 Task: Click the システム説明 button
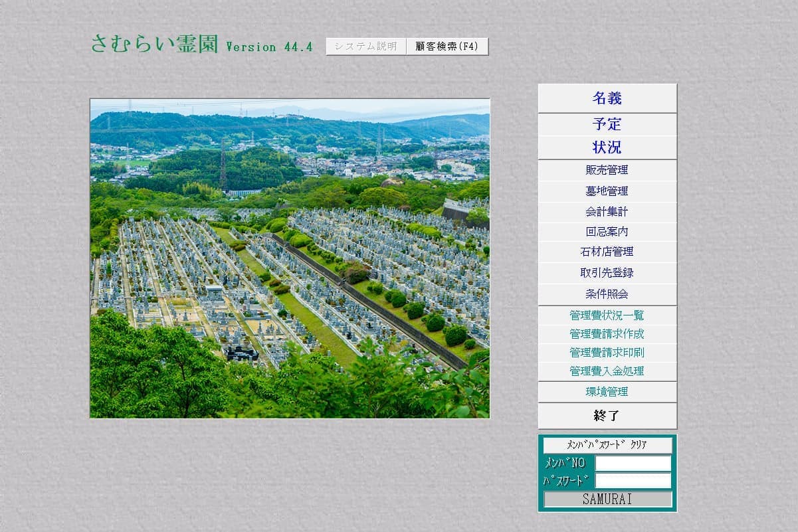point(366,46)
